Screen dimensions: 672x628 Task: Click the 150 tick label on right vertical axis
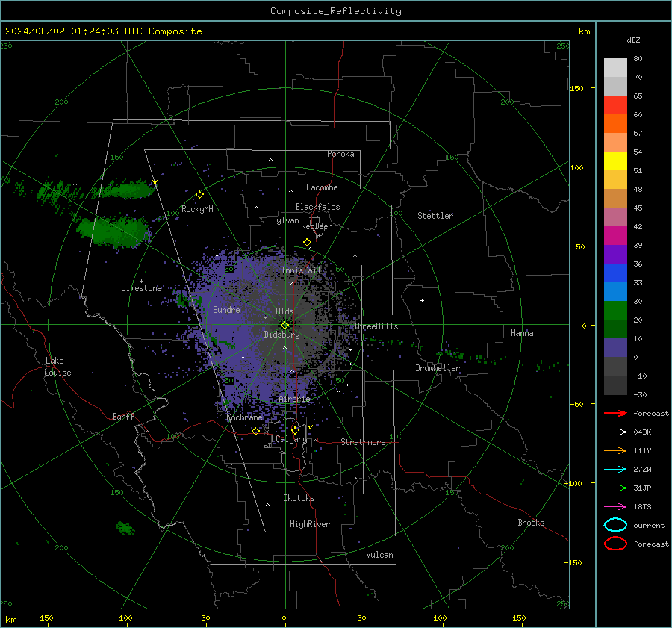click(576, 88)
